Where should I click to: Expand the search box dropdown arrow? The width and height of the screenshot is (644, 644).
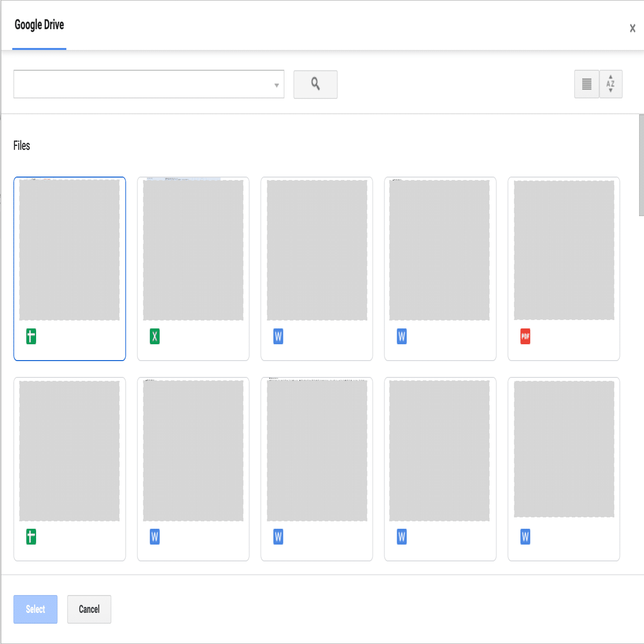point(276,85)
